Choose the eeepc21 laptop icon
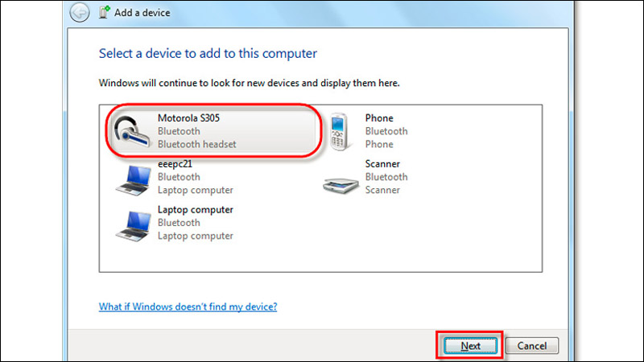 click(x=132, y=178)
